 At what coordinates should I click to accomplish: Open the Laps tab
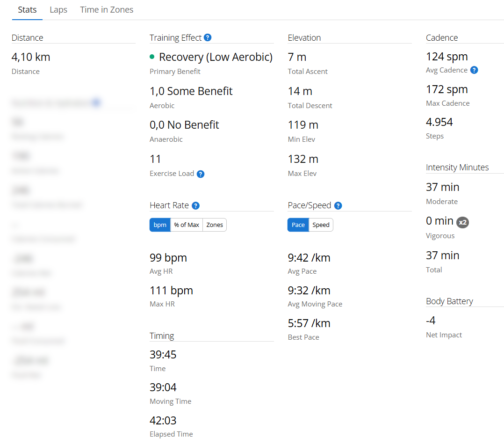pyautogui.click(x=58, y=10)
